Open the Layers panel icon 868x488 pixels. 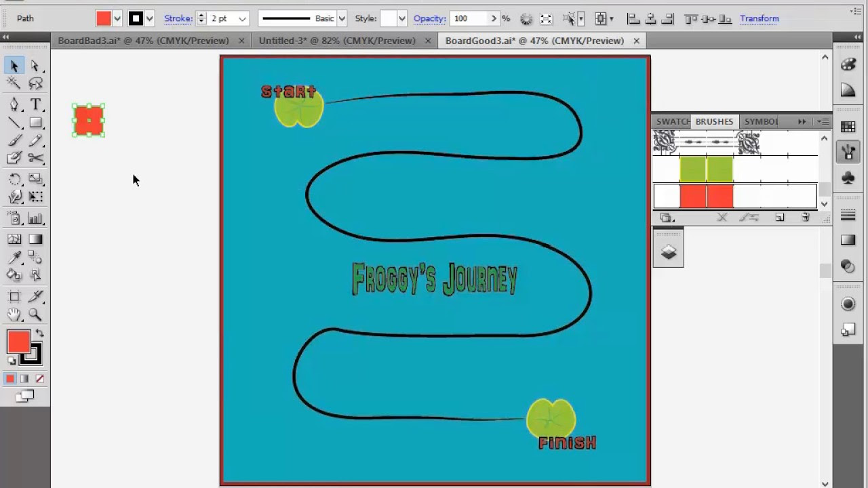point(669,252)
